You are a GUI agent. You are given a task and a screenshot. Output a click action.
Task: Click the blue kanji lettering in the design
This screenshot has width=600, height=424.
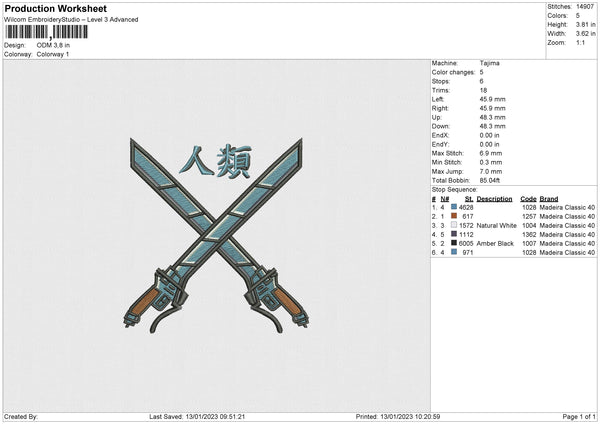216,161
